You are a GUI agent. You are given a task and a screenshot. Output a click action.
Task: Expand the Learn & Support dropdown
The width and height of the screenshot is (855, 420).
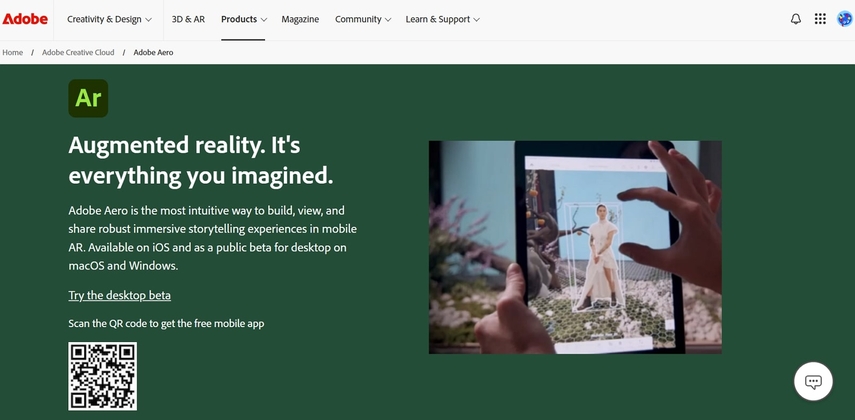click(442, 19)
